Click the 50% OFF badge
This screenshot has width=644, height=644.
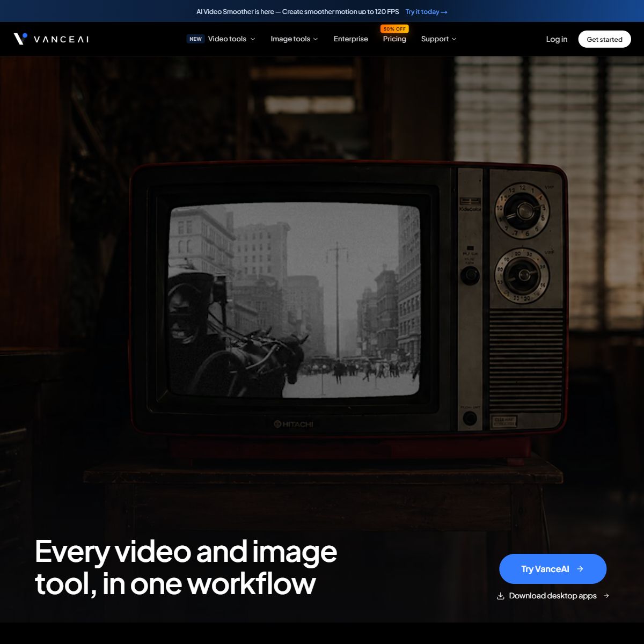(394, 29)
